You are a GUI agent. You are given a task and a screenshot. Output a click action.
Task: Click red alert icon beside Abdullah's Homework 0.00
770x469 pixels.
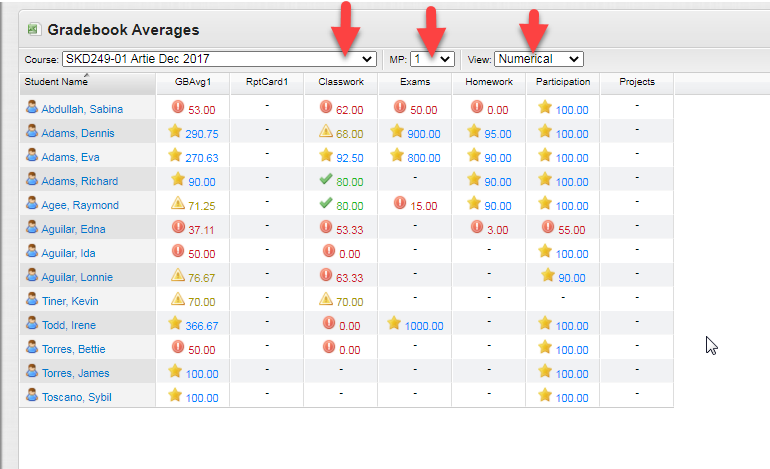point(476,107)
